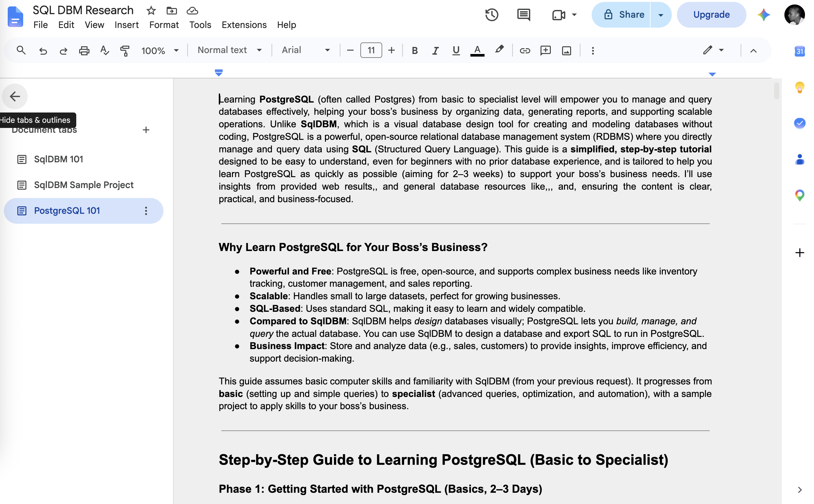Open Google Contacts side panel
The image size is (814, 504).
(799, 159)
